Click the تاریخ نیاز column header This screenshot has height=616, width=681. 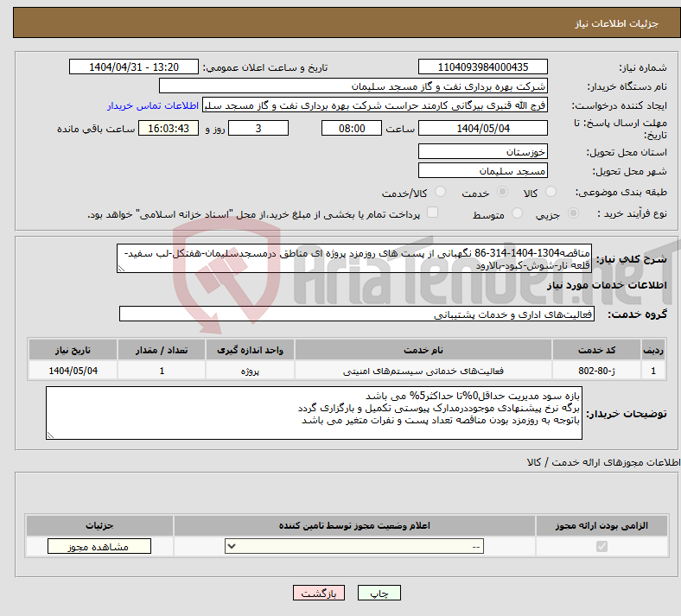(73, 350)
